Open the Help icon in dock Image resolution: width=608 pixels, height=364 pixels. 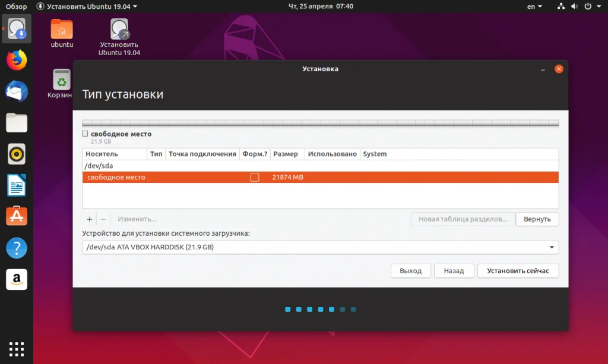[x=17, y=248]
